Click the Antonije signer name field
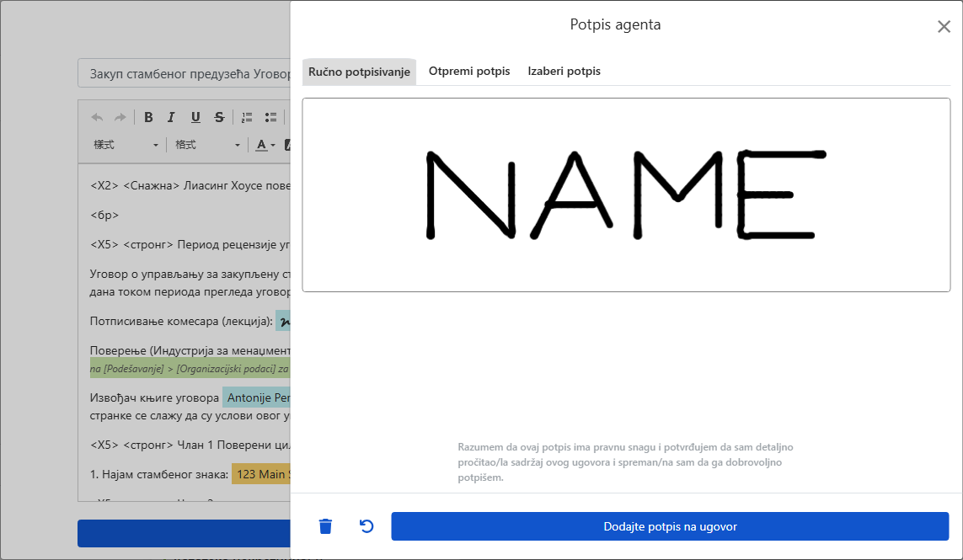The width and height of the screenshot is (963, 560). pyautogui.click(x=257, y=397)
